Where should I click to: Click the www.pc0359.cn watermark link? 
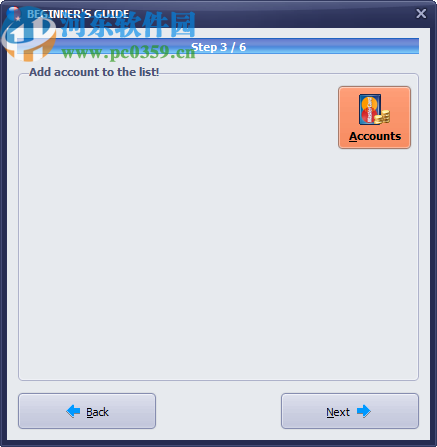pos(128,53)
